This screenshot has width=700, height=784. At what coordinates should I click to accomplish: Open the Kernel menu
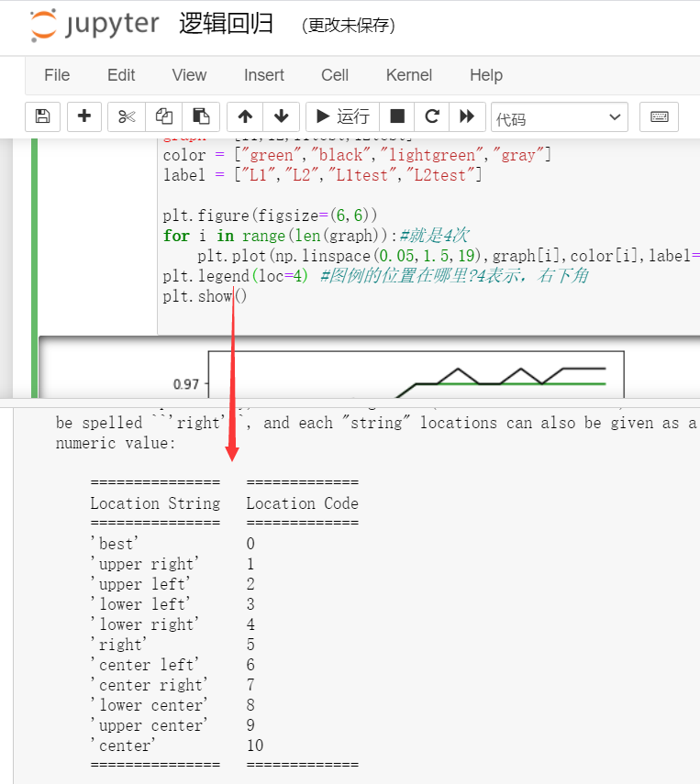409,75
